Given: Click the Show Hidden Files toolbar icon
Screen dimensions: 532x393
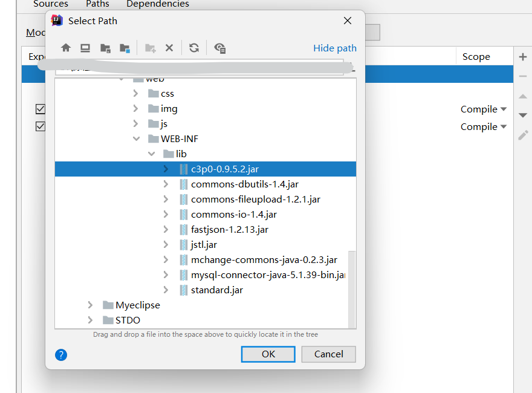Looking at the screenshot, I should click(218, 47).
